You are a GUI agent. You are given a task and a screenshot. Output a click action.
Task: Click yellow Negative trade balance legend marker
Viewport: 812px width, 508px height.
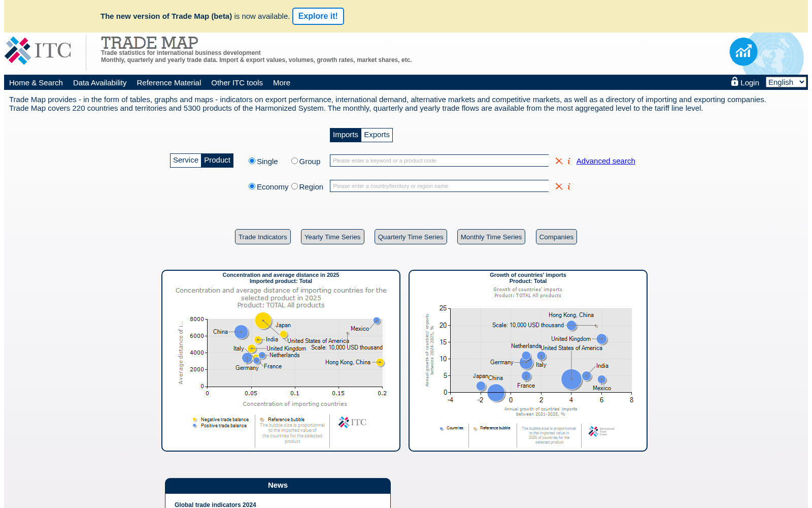[x=195, y=420]
